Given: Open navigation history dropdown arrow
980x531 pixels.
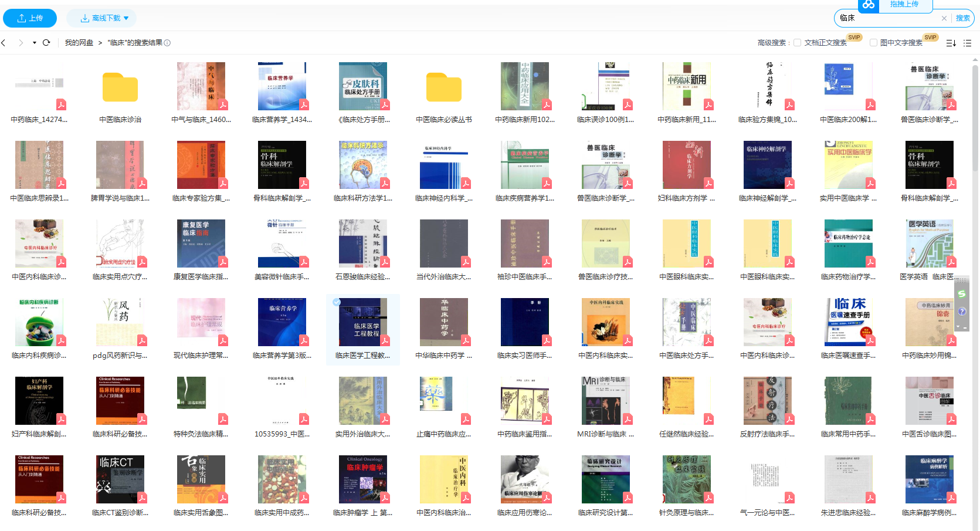Looking at the screenshot, I should click(34, 43).
